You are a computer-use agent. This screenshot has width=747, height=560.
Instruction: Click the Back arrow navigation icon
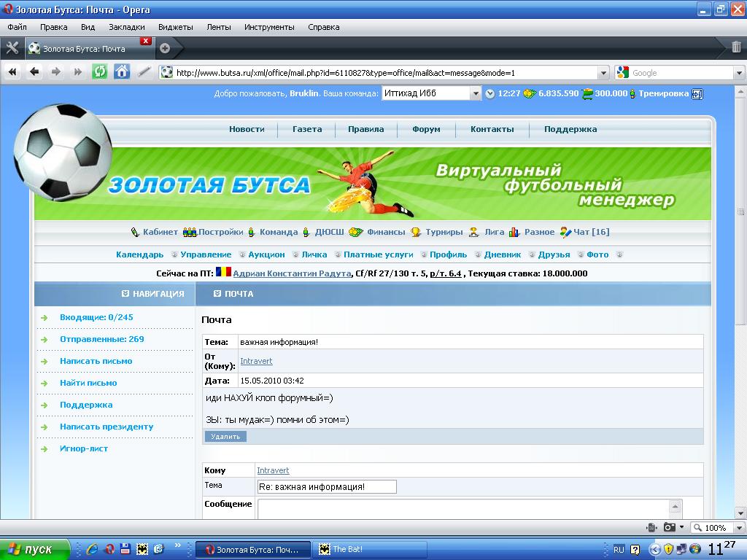(x=34, y=71)
